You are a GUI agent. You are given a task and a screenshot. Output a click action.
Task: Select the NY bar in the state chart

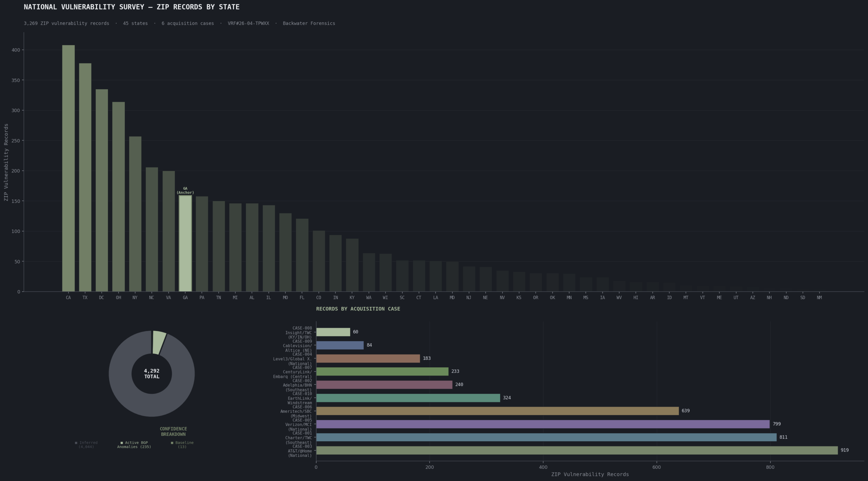(135, 214)
